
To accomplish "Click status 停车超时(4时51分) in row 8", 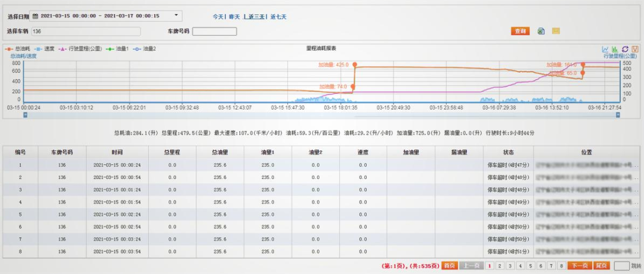I will tap(507, 251).
